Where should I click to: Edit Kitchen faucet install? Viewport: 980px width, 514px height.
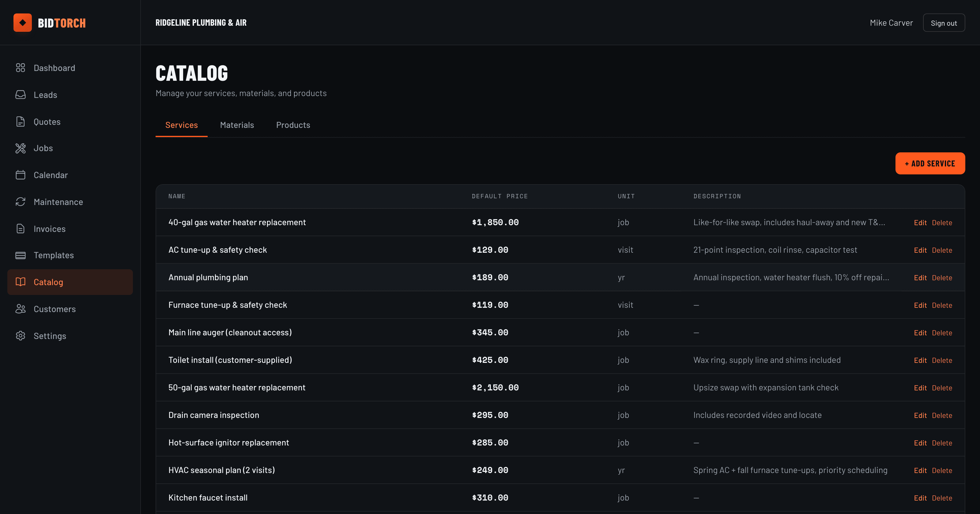pyautogui.click(x=920, y=498)
